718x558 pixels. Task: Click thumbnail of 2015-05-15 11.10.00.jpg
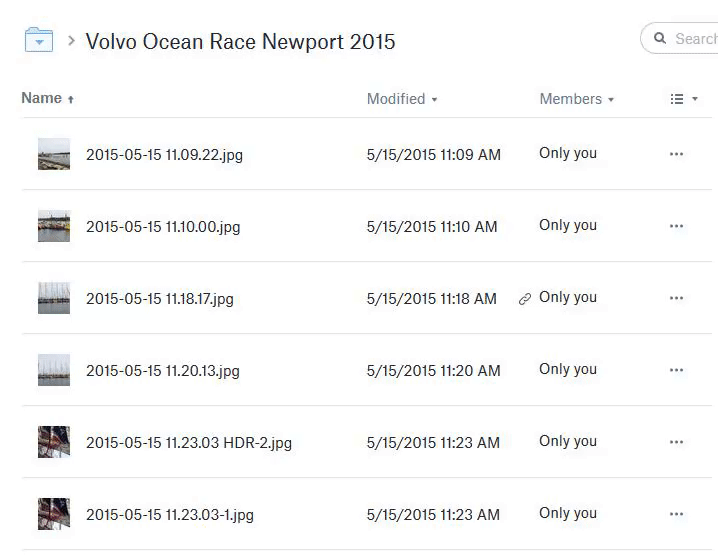click(54, 226)
